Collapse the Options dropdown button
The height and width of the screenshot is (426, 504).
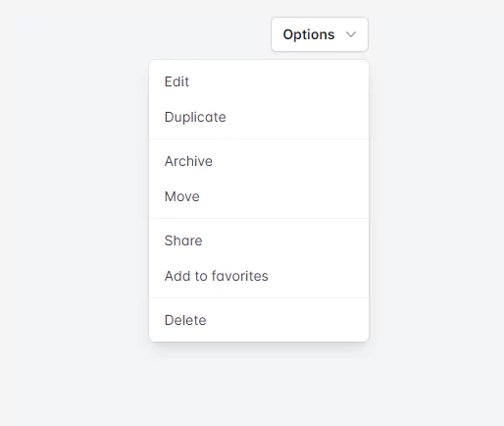pos(320,34)
